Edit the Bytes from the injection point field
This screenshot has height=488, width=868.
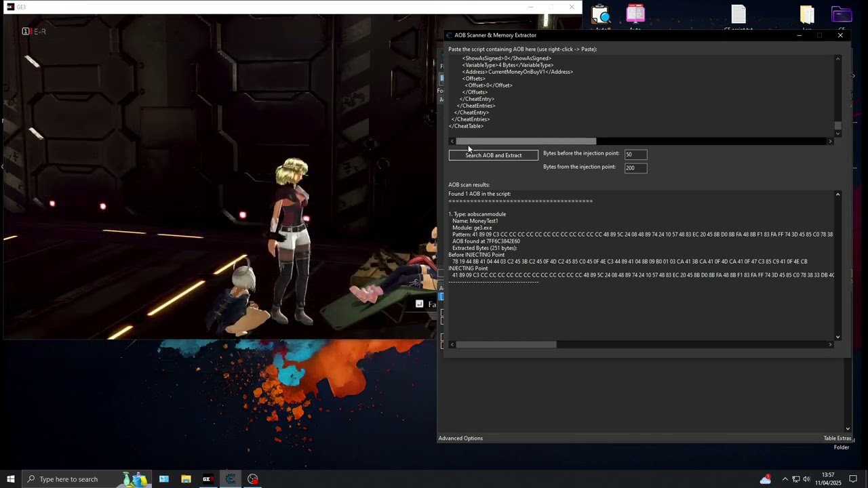click(635, 168)
